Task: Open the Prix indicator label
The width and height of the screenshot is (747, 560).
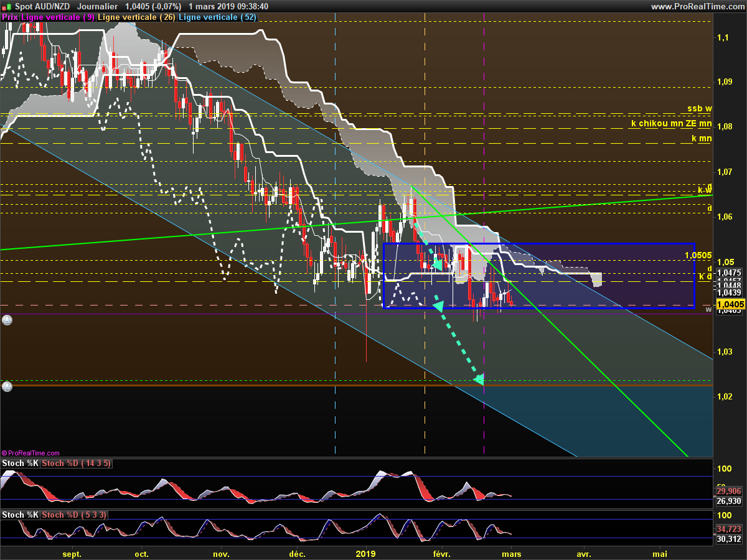Action: (10, 17)
